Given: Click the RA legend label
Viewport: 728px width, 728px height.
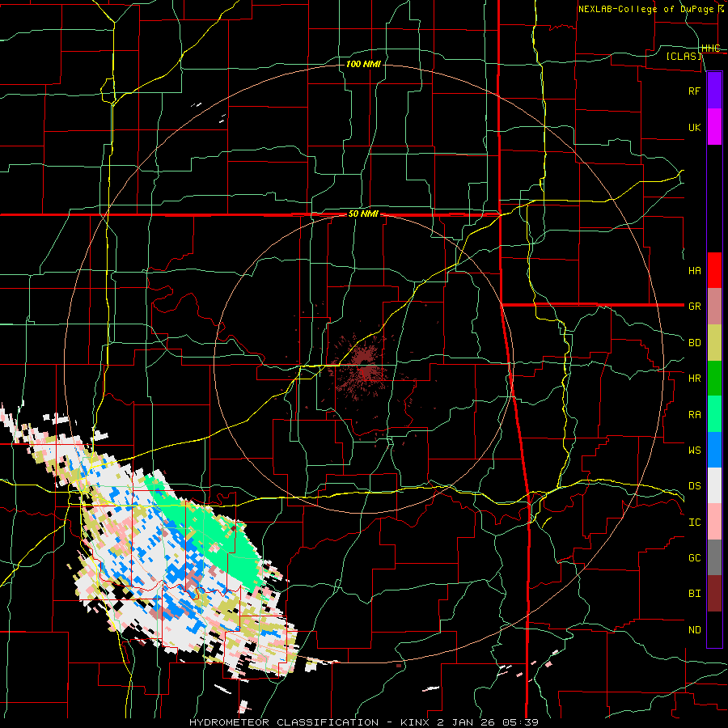Looking at the screenshot, I should [694, 415].
